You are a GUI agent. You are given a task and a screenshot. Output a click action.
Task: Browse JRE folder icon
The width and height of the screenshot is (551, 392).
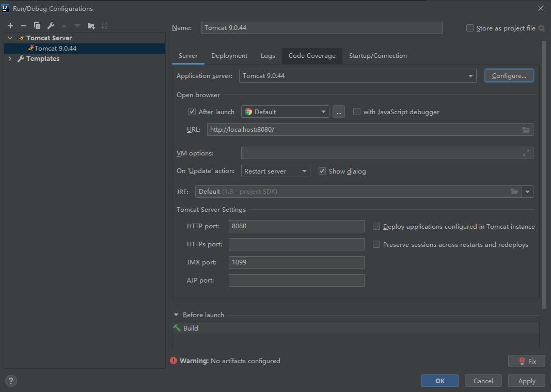514,192
